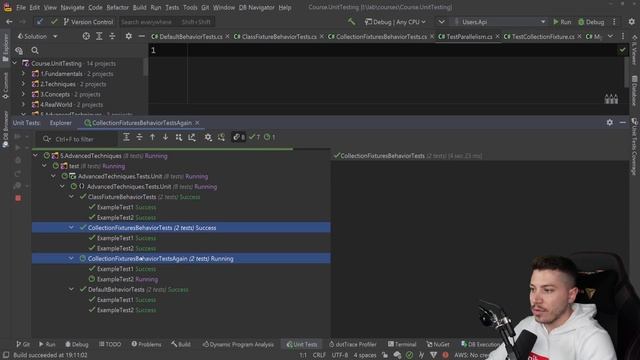This screenshot has width=640, height=360.
Task: Open Unit Tests window options gear
Action: [610, 122]
